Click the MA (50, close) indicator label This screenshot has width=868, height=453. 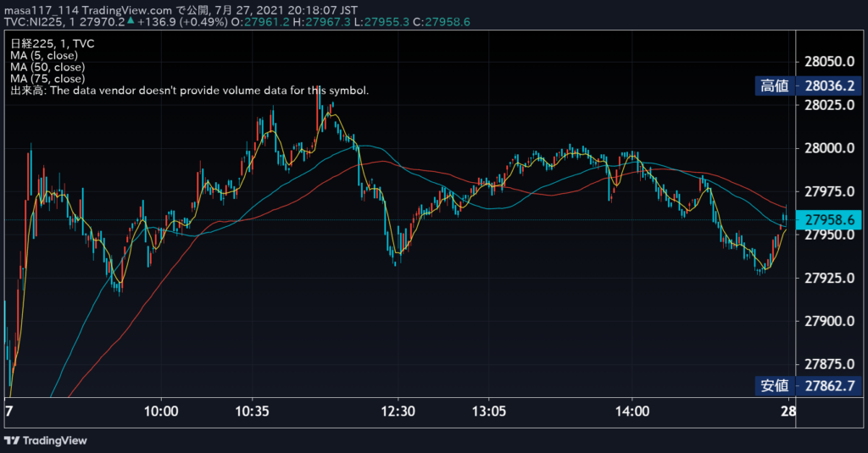coord(47,67)
